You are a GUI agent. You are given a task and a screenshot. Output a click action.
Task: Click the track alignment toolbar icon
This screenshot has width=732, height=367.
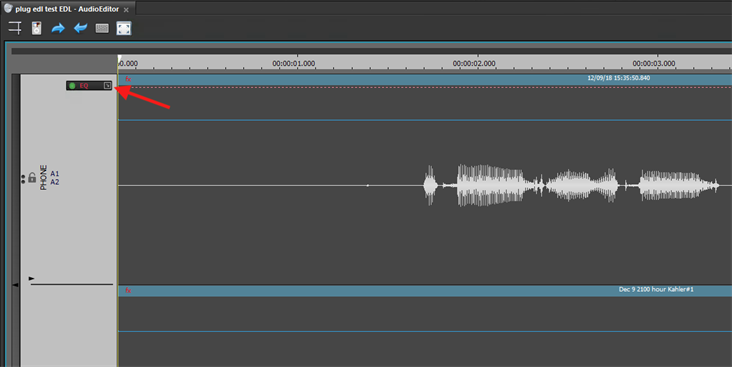pos(15,28)
